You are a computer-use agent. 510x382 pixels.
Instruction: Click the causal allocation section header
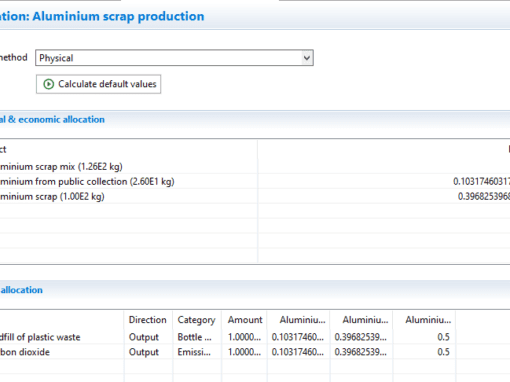coord(21,290)
